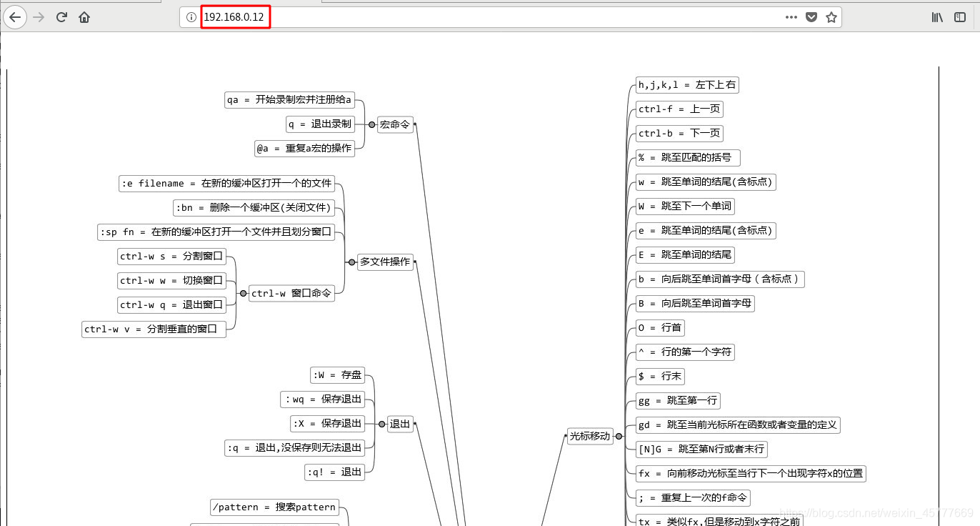This screenshot has height=526, width=980.
Task: Go back to the previous page
Action: [x=14, y=17]
